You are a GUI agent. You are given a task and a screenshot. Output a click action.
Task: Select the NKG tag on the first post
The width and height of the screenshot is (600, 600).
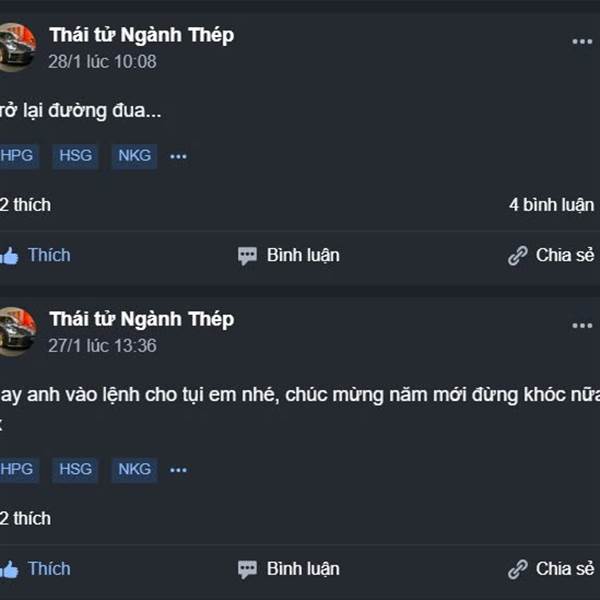click(x=134, y=156)
